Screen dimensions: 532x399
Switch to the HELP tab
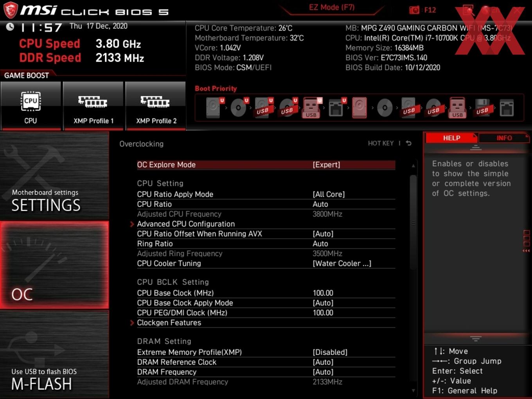coord(451,138)
